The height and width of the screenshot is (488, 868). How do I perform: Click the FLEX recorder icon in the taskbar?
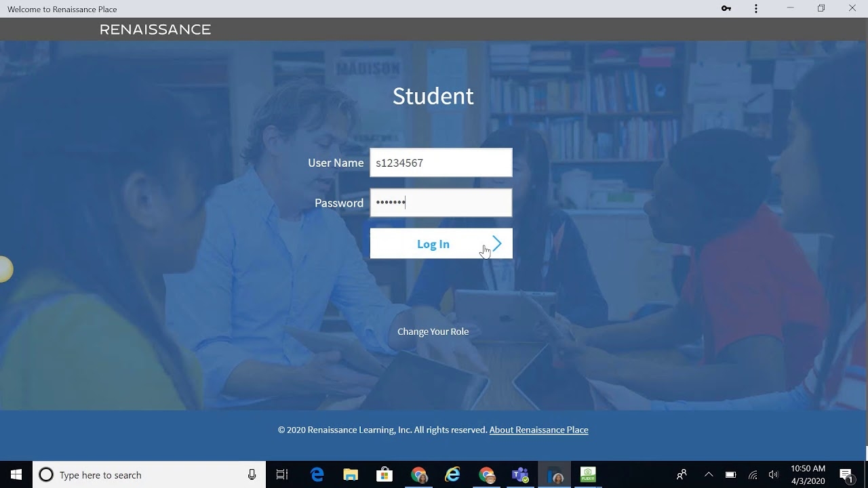(x=587, y=474)
